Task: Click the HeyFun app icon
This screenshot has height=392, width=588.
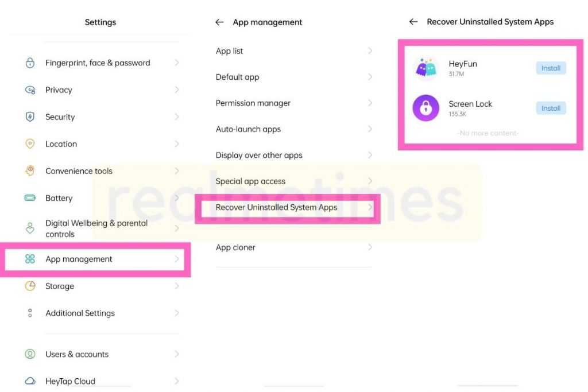Action: (x=425, y=68)
